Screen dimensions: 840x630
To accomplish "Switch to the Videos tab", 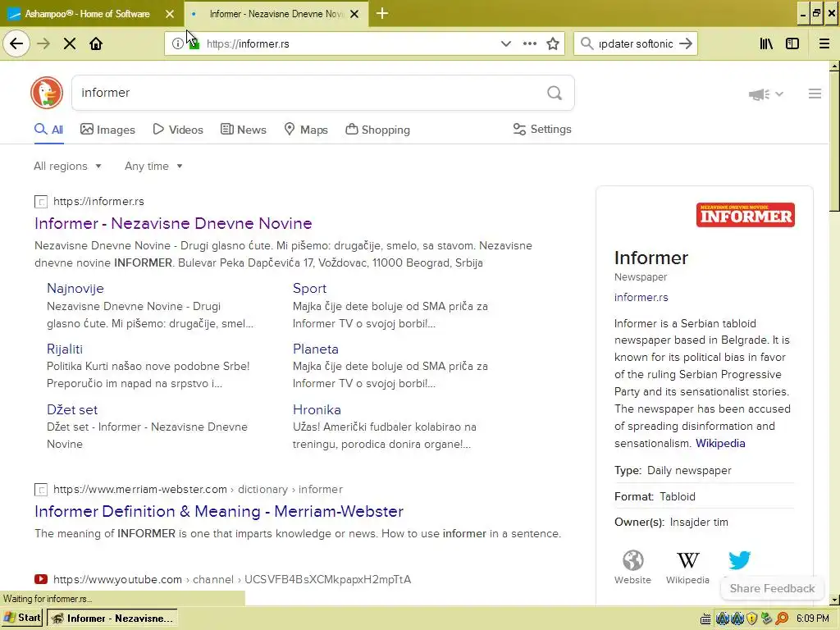I will point(178,130).
